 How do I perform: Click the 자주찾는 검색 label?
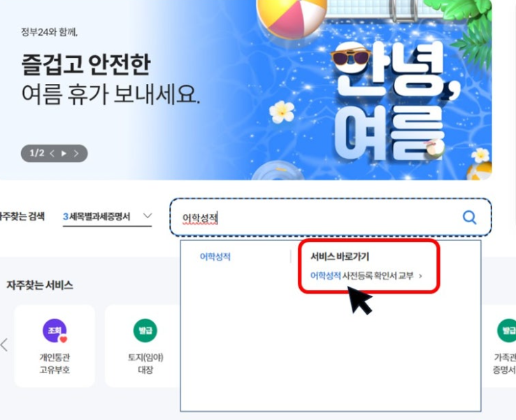(22, 217)
